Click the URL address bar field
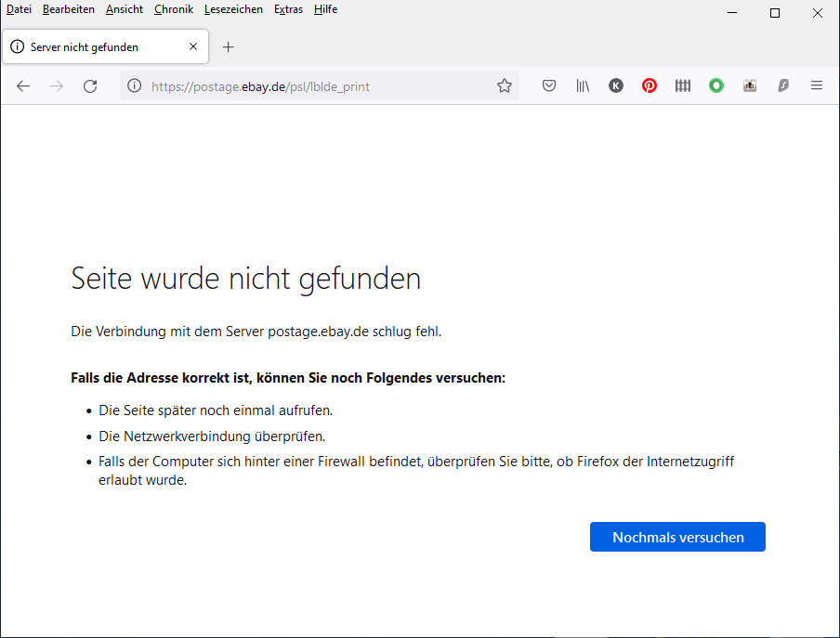840x638 pixels. pyautogui.click(x=316, y=86)
